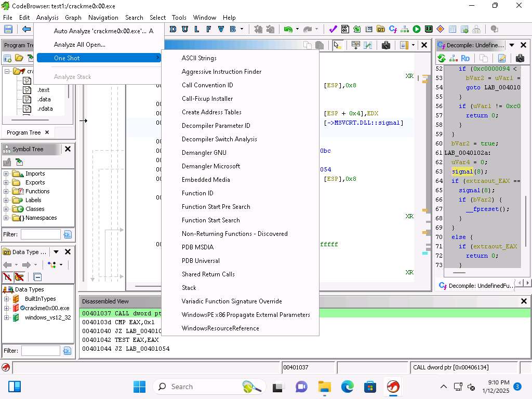Viewport: 532px width, 399px height.
Task: Click the Listing snapshot camera icon
Action: pyautogui.click(x=385, y=45)
